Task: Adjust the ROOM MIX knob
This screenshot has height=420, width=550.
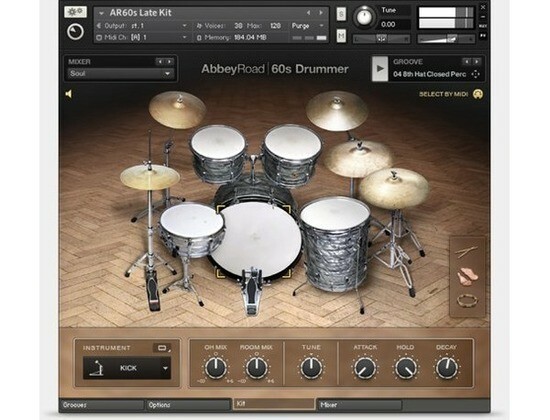Action: click(256, 368)
